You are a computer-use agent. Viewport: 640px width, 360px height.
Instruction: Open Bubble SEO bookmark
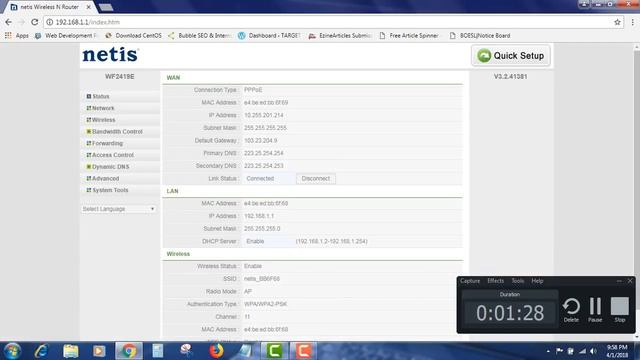coord(199,36)
